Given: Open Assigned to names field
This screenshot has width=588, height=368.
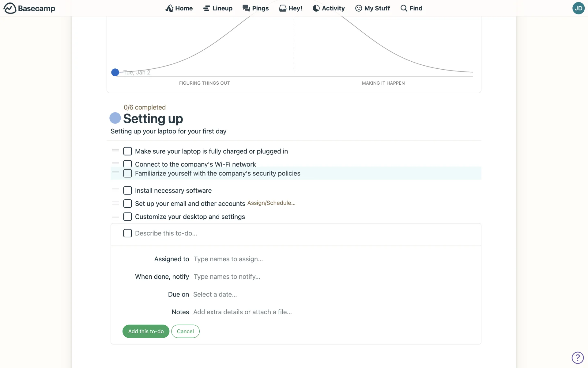Looking at the screenshot, I should [228, 259].
